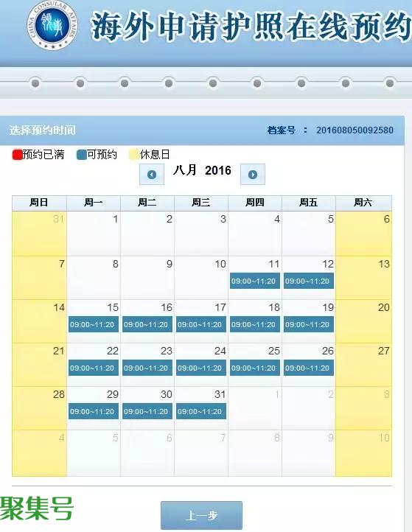Screen dimensions: 412x532
Task: Select the 09:00~11:20 slot on August 11
Action: click(x=254, y=281)
